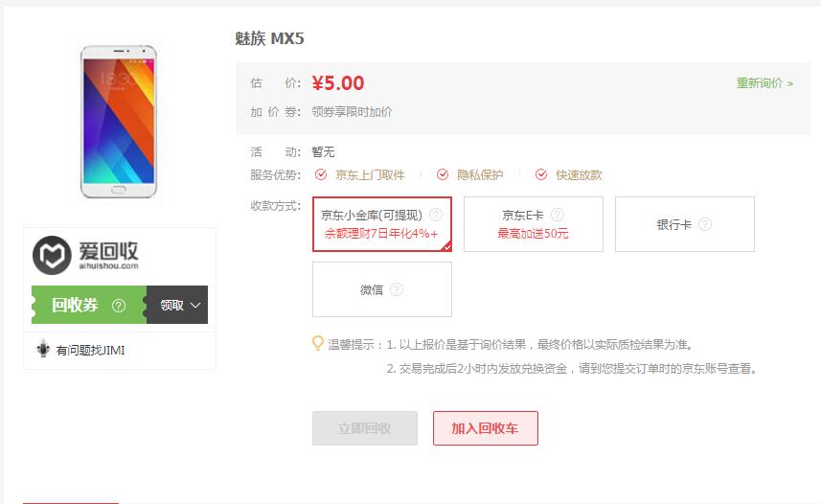
Task: Click the 加入回收车 button
Action: pyautogui.click(x=486, y=428)
